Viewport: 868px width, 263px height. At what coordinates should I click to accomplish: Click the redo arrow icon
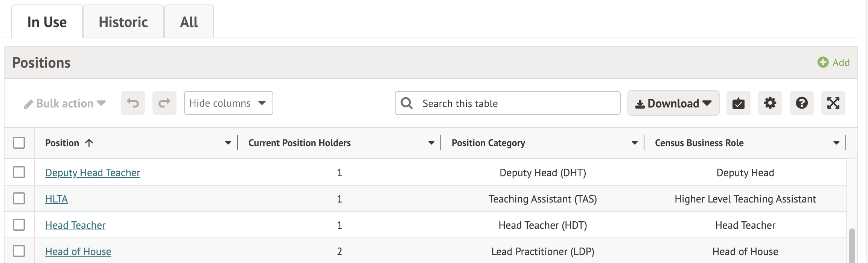point(164,103)
